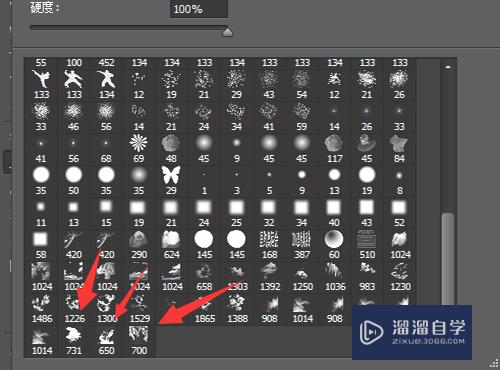Select the square brush sized 52
500x370 pixels.
point(399,207)
